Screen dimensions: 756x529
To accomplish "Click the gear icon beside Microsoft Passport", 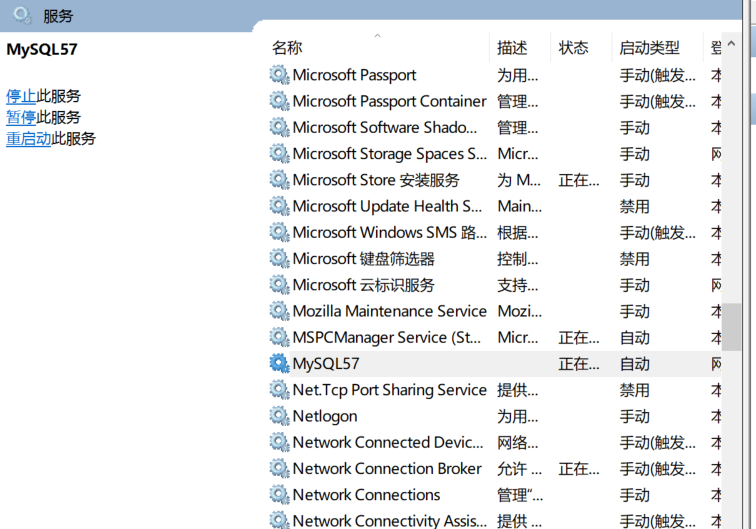I will (279, 75).
